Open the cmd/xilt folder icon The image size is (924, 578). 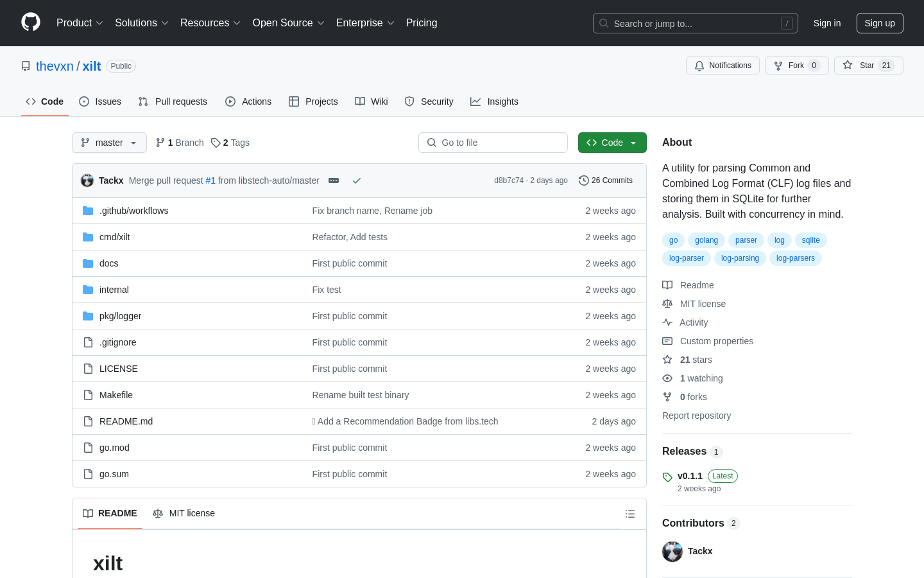tap(88, 237)
